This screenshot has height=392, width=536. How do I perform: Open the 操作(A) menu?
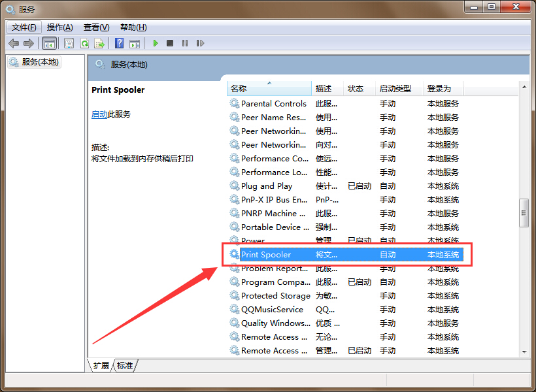coord(59,27)
